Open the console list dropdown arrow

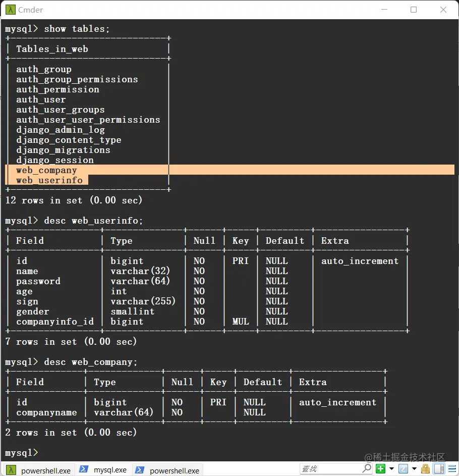tap(414, 469)
